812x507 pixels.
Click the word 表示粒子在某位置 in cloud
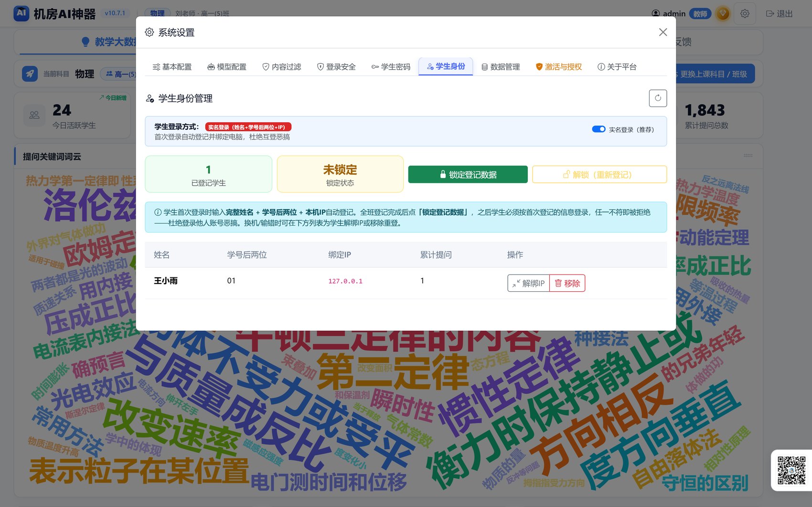(139, 471)
